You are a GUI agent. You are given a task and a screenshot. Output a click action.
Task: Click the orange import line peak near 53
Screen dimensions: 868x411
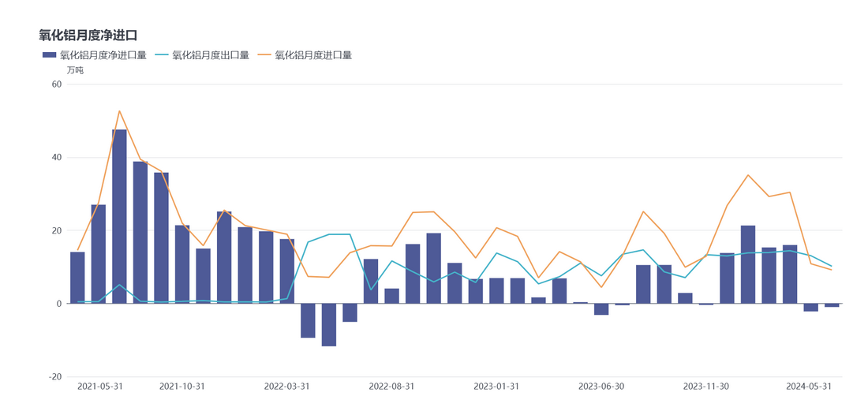tap(120, 110)
